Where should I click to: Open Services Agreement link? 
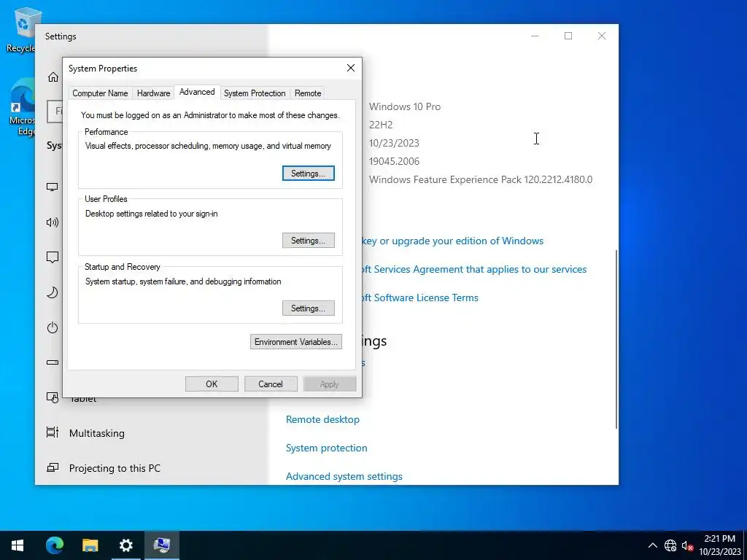click(x=474, y=270)
